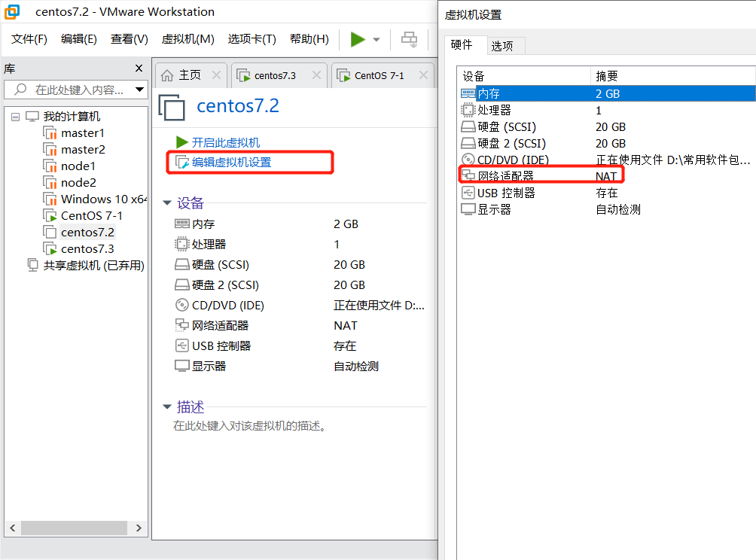Click the 摘要 column header in settings
Image resolution: width=756 pixels, height=560 pixels.
point(672,76)
